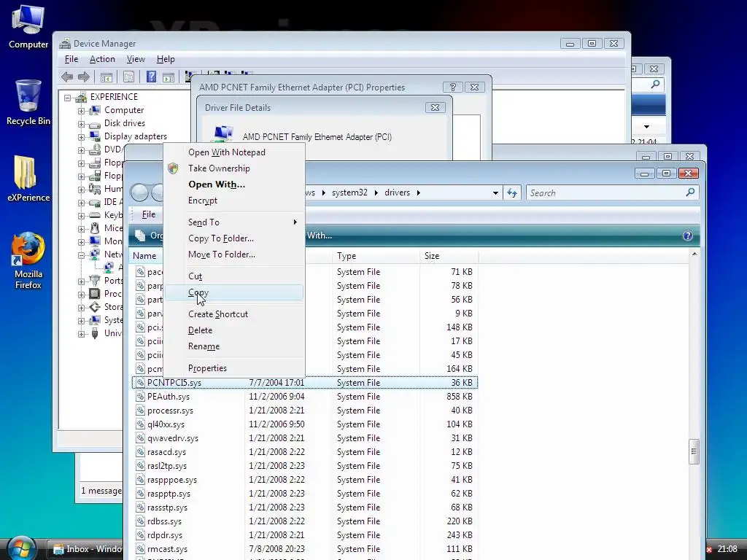
Task: Sort files by the Name column header
Action: 146,256
